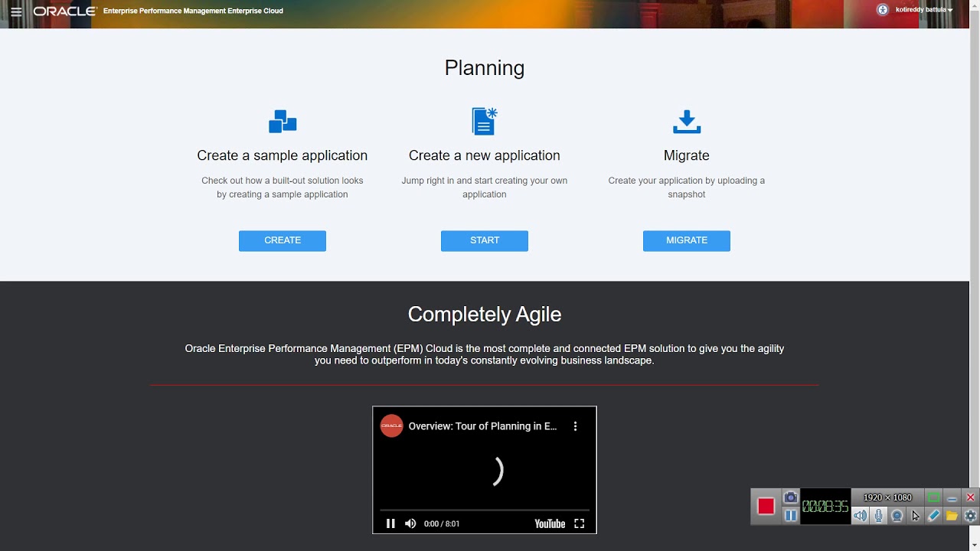The image size is (980, 551).
Task: Open the Oracle channel avatar in video
Action: pyautogui.click(x=391, y=426)
